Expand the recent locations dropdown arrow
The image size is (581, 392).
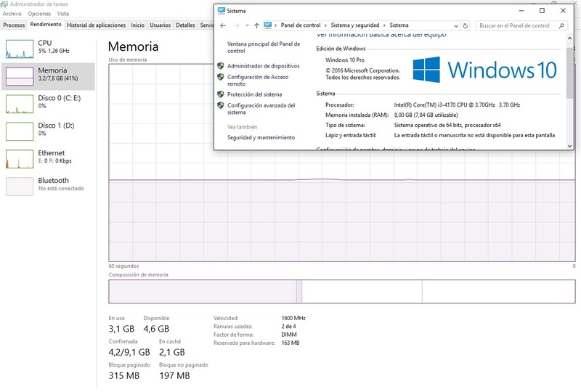[246, 25]
